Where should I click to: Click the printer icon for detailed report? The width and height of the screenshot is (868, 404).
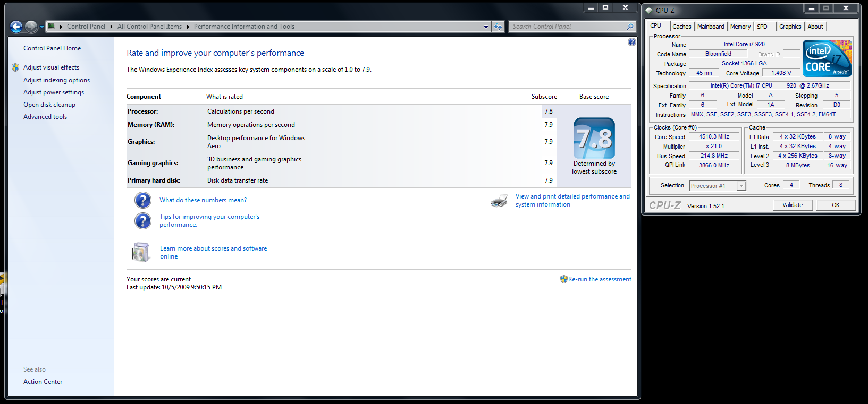pos(499,201)
